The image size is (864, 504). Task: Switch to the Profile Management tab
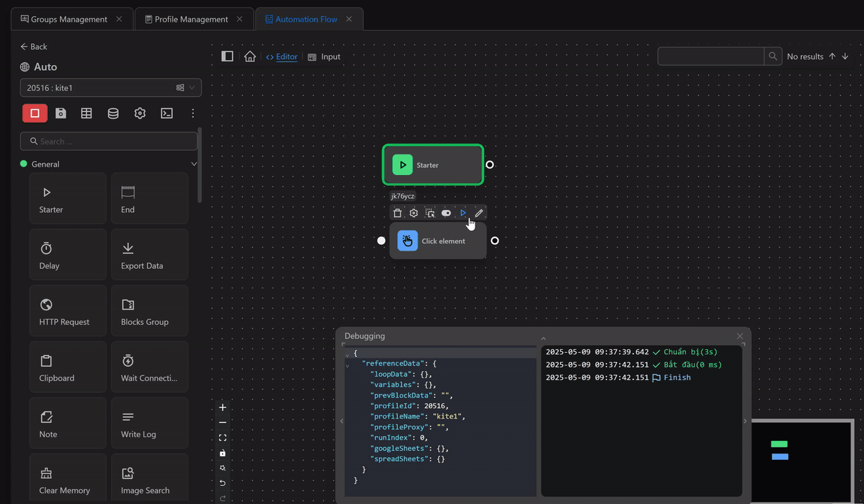[191, 19]
